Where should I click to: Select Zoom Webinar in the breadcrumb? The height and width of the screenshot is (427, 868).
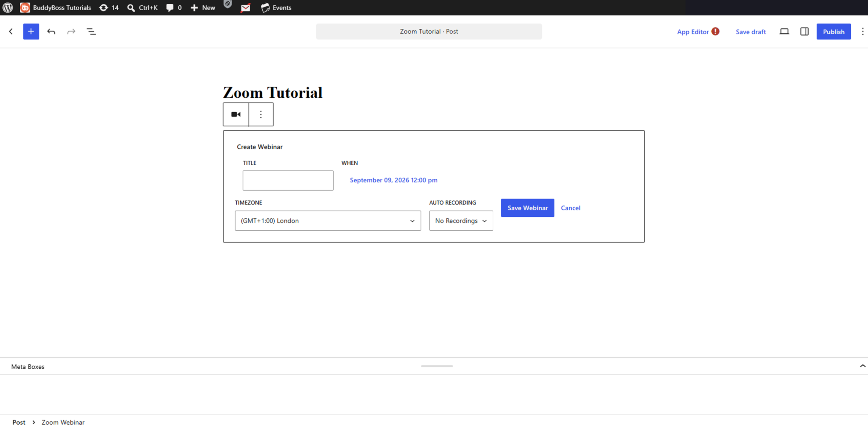coord(63,422)
